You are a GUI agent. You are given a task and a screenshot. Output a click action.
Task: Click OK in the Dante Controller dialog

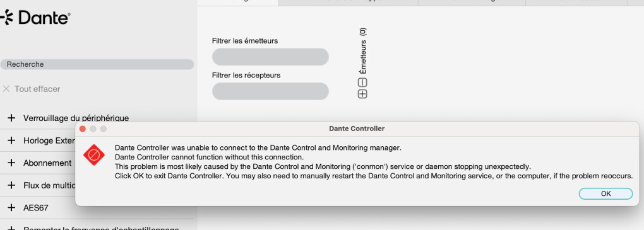pos(605,193)
